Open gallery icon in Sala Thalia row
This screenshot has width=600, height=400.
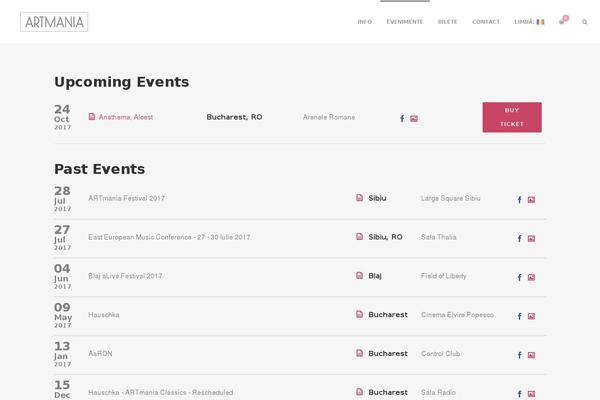[x=531, y=239]
